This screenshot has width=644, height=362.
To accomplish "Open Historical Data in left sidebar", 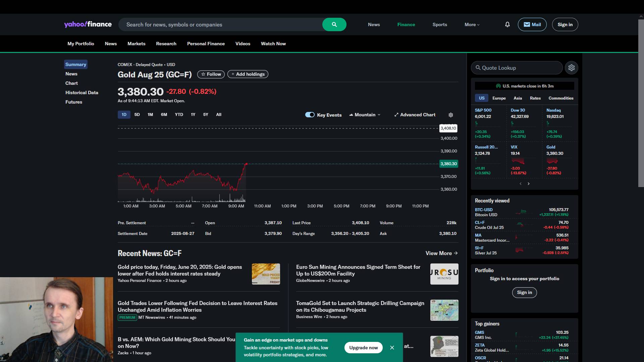I will 82,93.
